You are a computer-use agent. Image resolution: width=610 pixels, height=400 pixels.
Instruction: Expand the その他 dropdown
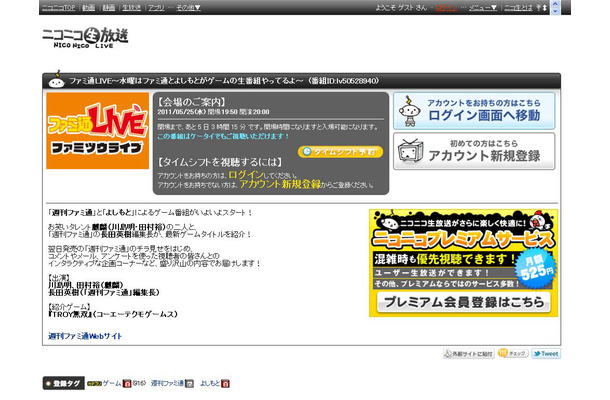[188, 7]
